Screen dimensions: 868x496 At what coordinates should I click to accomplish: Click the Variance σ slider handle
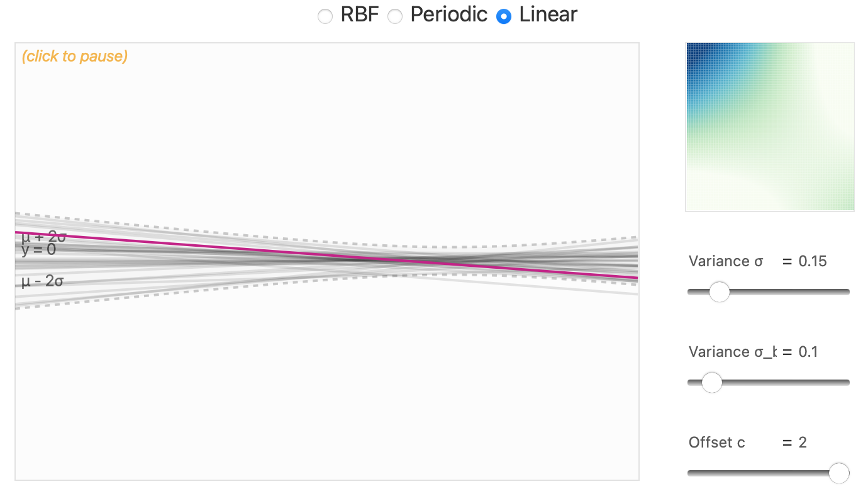(x=719, y=291)
